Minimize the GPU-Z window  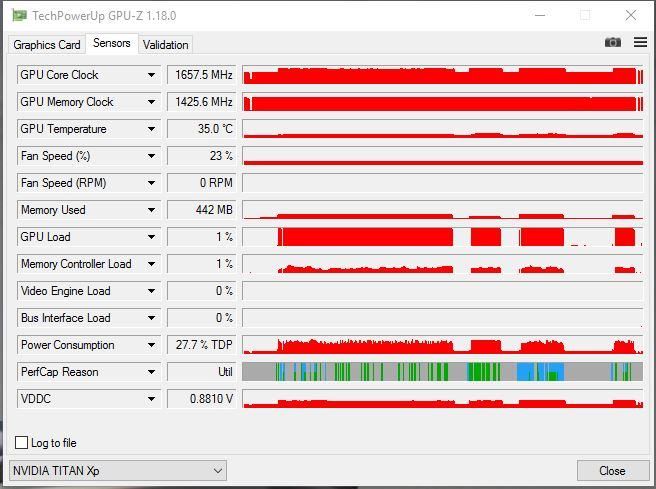540,15
